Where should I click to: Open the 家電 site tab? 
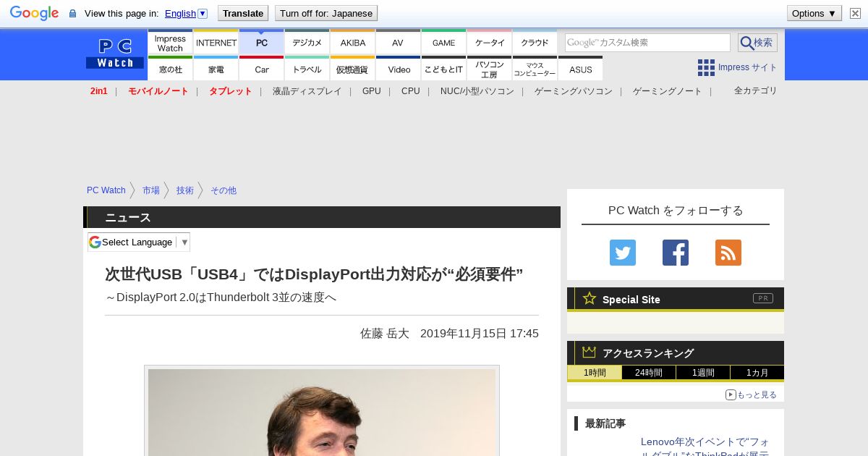216,69
